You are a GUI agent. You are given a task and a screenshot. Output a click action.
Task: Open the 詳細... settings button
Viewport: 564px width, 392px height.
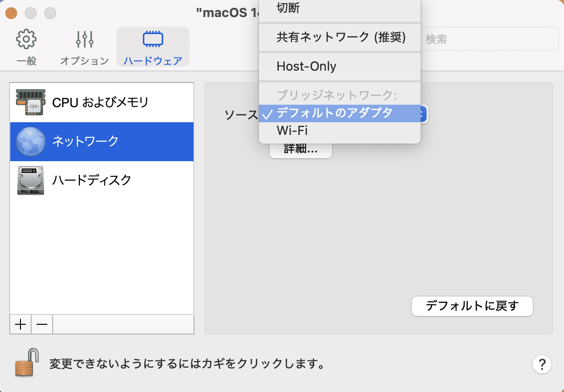[301, 149]
